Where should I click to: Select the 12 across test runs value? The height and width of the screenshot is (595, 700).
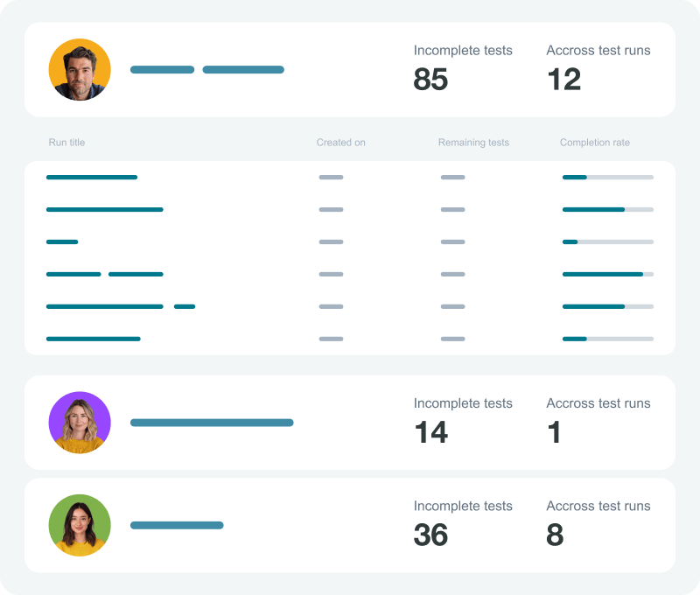(x=563, y=80)
